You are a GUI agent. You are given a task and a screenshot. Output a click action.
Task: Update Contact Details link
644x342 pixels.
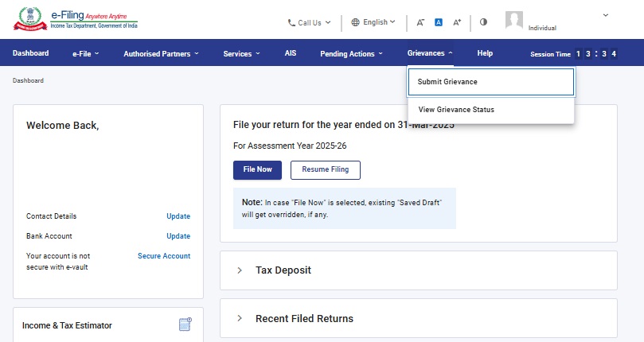(178, 216)
